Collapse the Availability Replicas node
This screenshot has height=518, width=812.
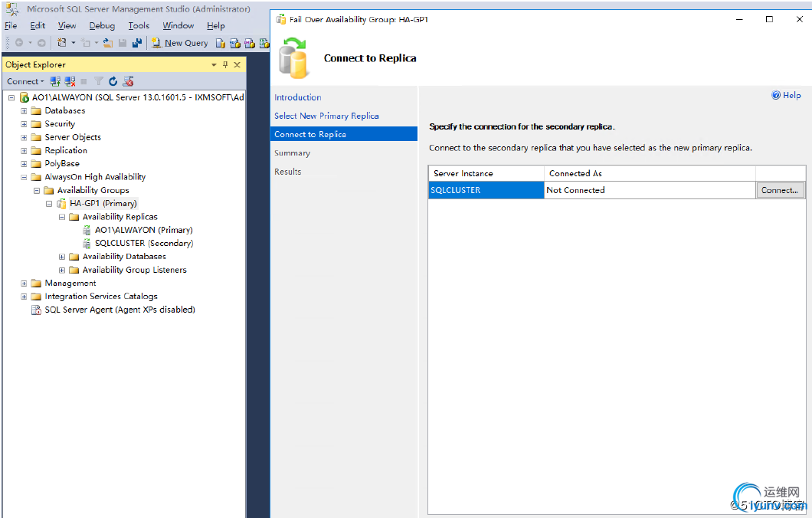[62, 217]
